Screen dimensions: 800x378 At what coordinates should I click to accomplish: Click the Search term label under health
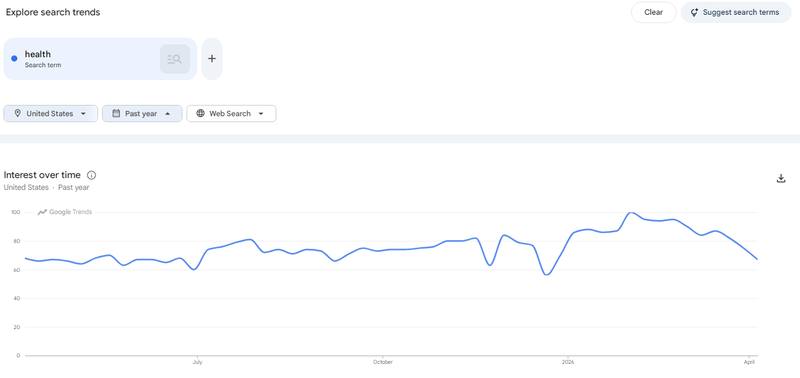pos(43,65)
